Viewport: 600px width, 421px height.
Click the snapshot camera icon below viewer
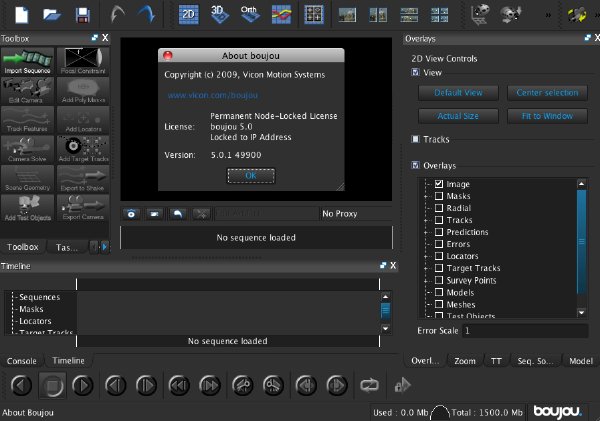click(x=131, y=214)
